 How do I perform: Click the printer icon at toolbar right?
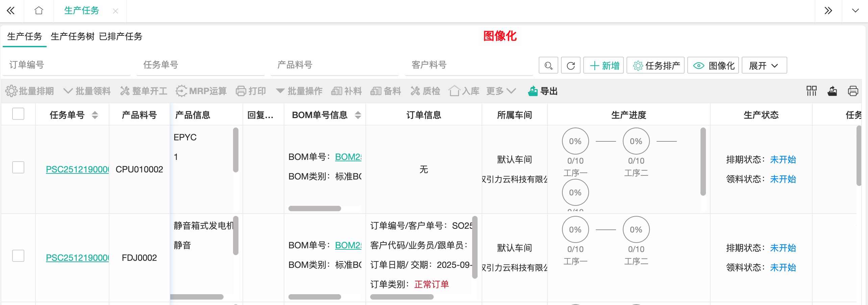[853, 91]
